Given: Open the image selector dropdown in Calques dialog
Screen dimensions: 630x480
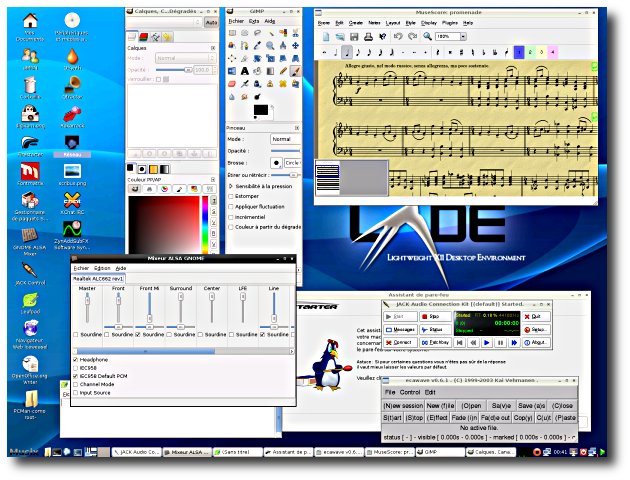Looking at the screenshot, I should tap(165, 22).
